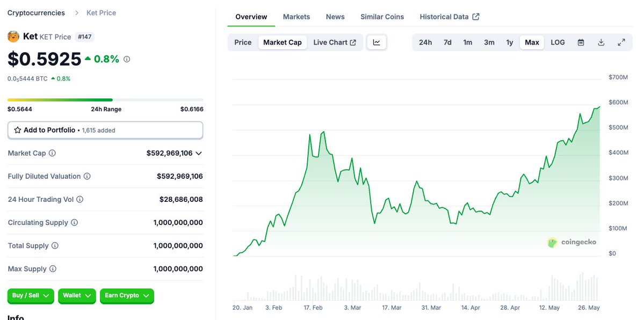Switch to the Markets tab
This screenshot has width=644, height=320.
point(296,17)
